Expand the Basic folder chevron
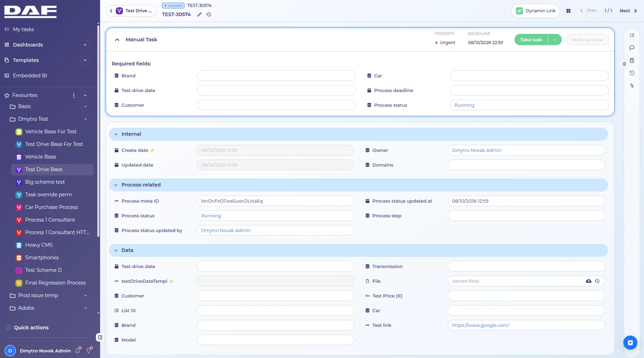644x358 pixels. tap(85, 106)
